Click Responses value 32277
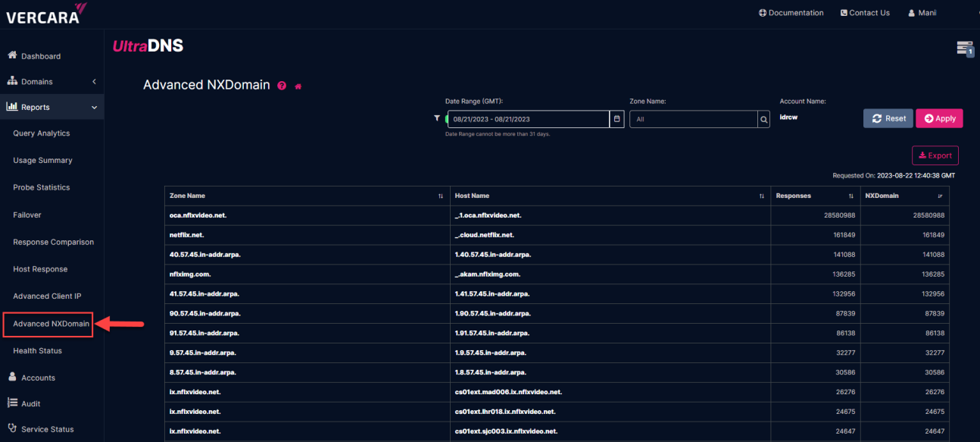This screenshot has height=442, width=980. coord(845,353)
